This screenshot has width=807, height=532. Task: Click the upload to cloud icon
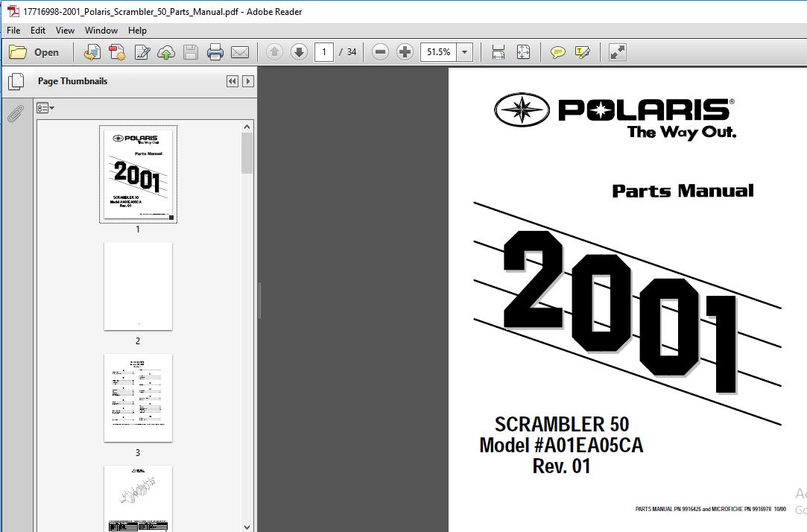(x=165, y=52)
